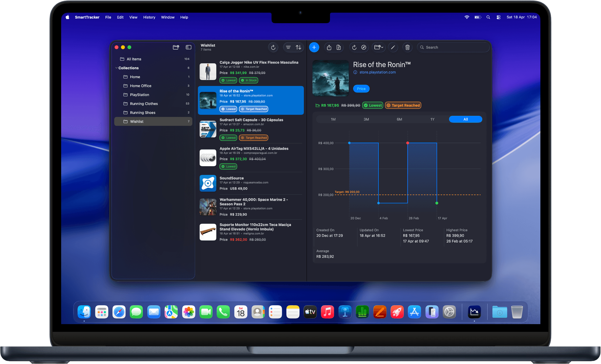
Task: Click the info icon beside store.playstation.com
Action: coord(355,72)
